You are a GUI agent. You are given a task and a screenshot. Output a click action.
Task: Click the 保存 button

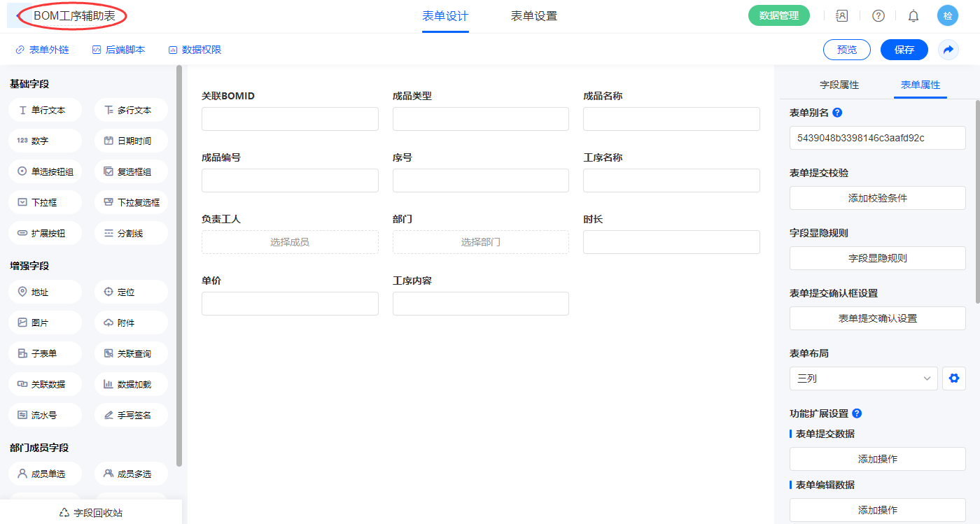tap(904, 50)
